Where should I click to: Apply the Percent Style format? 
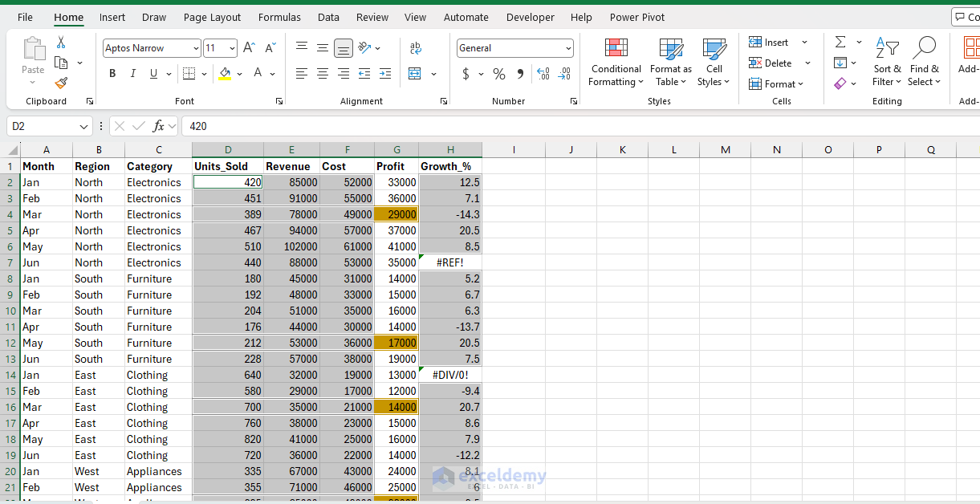[x=499, y=74]
